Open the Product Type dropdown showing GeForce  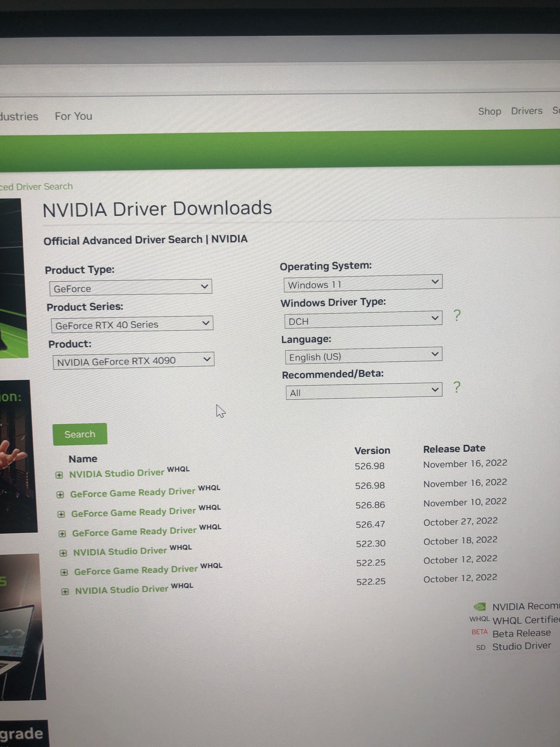pyautogui.click(x=131, y=287)
